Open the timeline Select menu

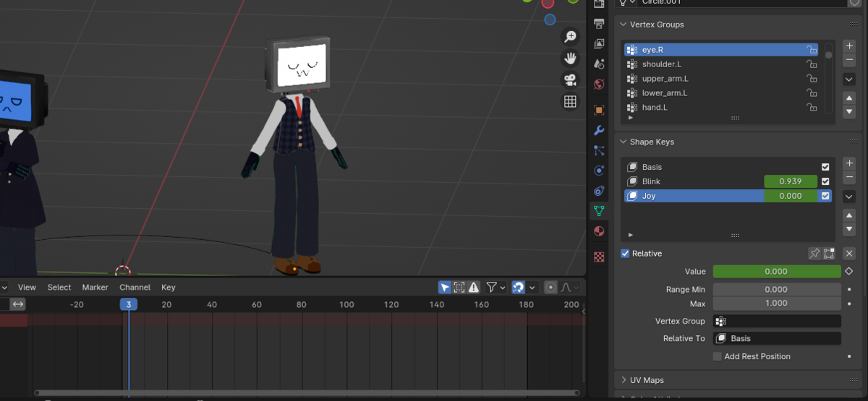(59, 288)
